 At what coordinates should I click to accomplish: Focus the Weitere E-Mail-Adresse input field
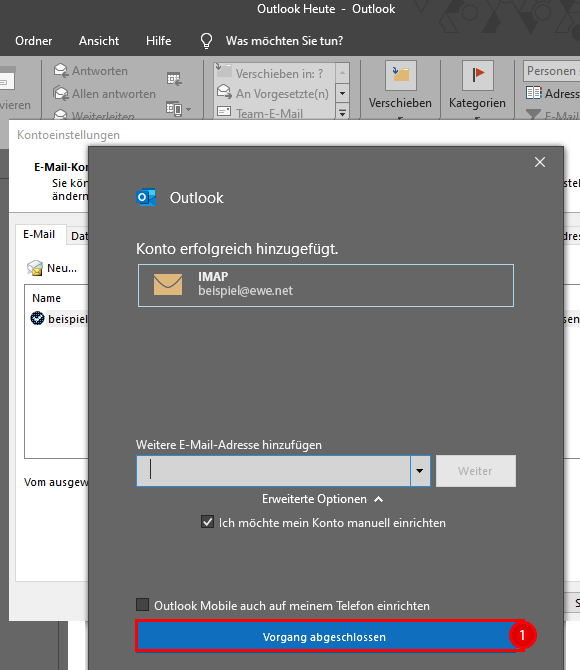point(274,471)
